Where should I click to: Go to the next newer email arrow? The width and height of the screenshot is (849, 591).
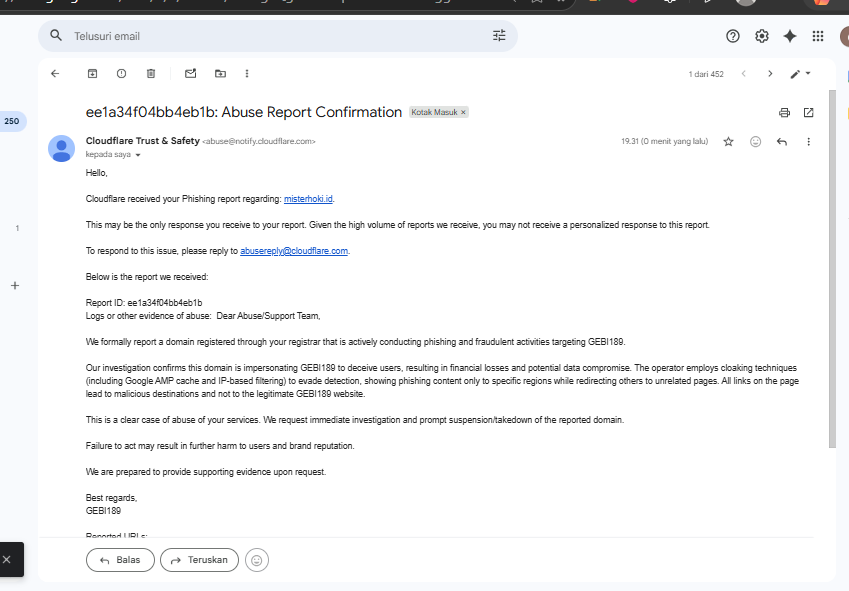(744, 74)
